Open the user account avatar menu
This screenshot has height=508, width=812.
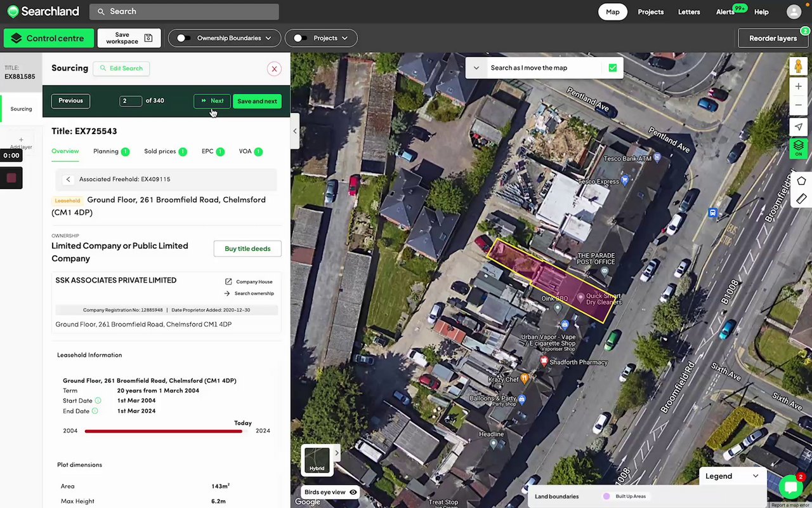coord(794,11)
